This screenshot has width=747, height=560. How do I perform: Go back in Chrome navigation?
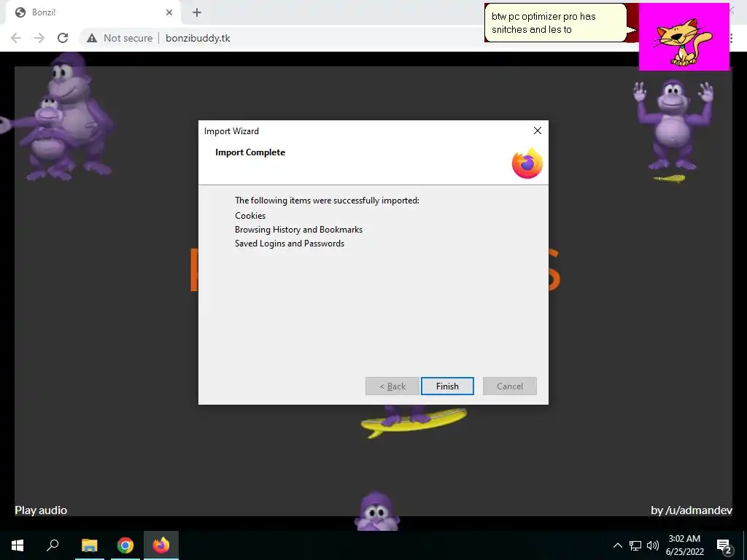pos(16,38)
